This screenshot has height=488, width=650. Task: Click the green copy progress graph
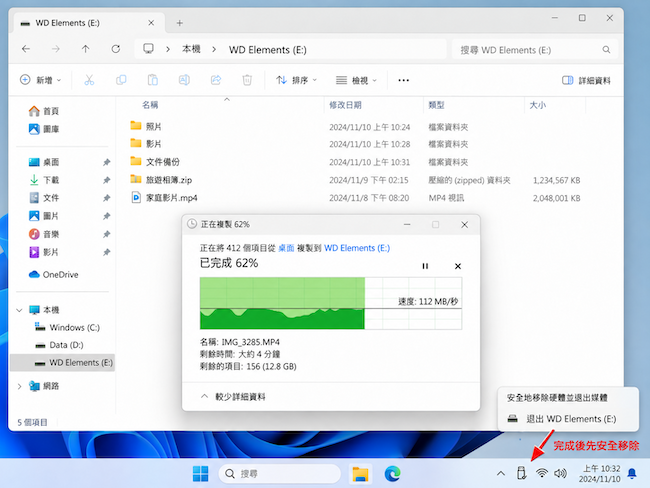pyautogui.click(x=331, y=303)
